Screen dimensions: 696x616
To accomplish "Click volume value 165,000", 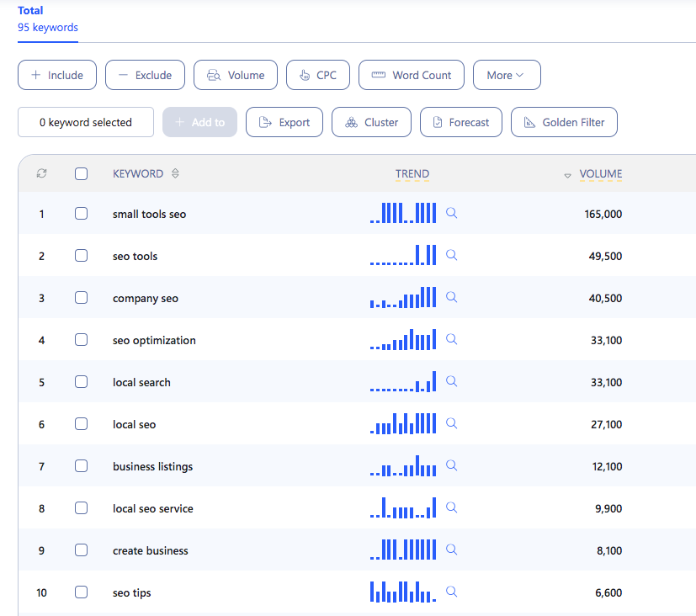I will (603, 214).
